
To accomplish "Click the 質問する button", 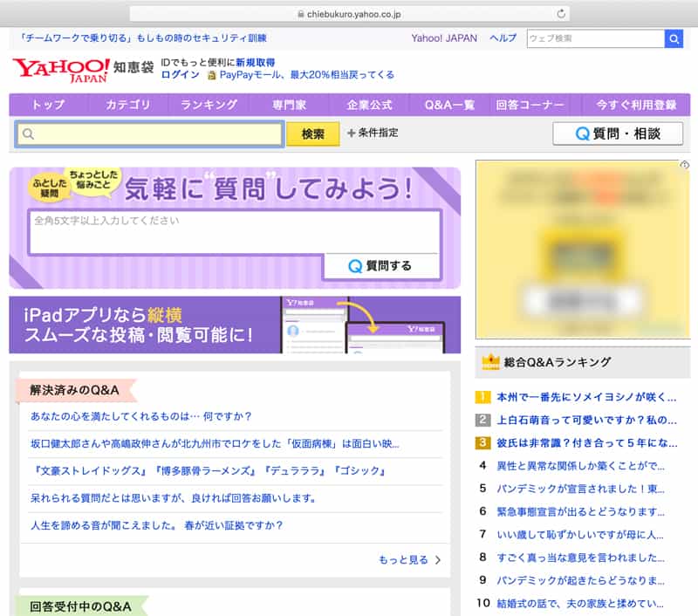I will (x=381, y=266).
